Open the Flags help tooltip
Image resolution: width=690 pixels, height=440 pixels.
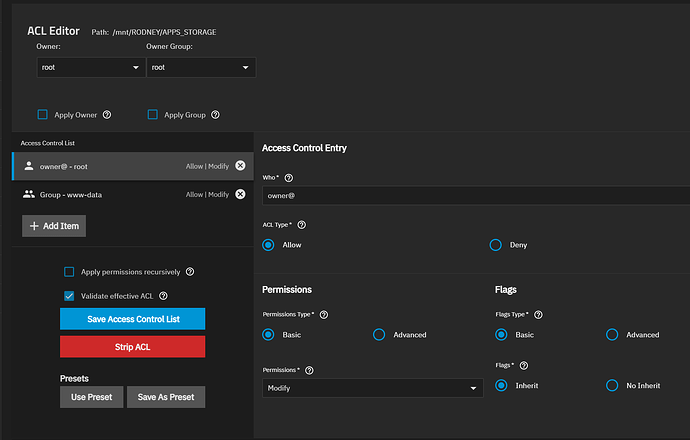[x=524, y=366]
